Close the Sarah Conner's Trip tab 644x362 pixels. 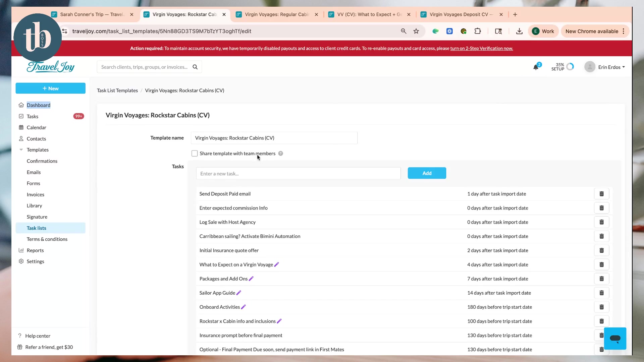tap(132, 14)
